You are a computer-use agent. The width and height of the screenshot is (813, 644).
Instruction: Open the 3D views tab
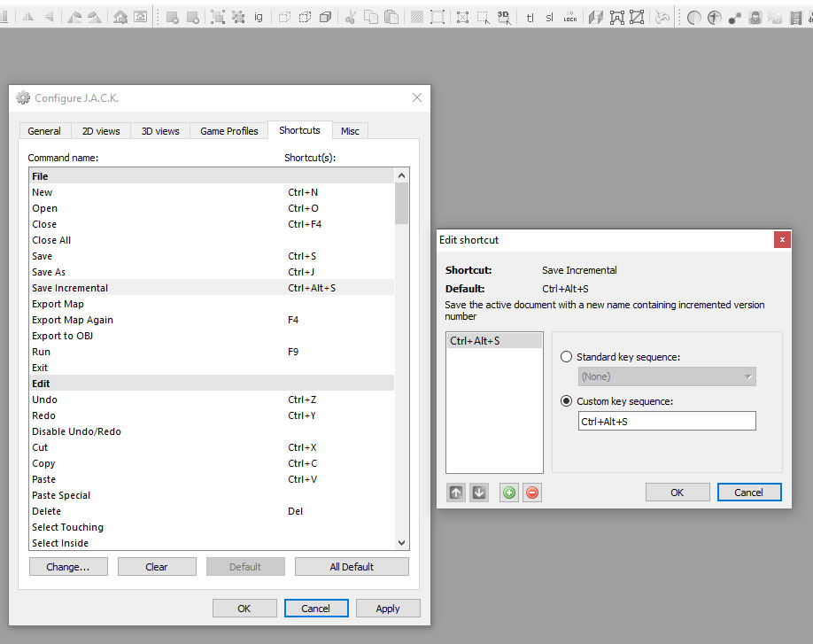160,131
